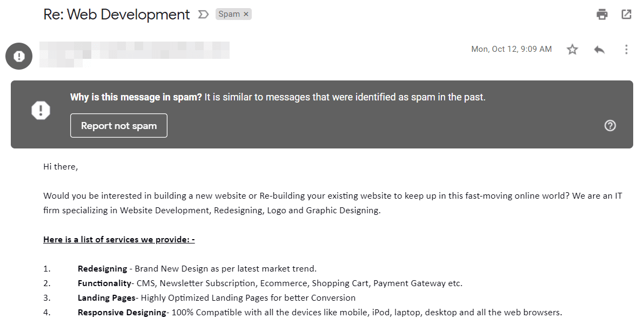644x325 pixels.
Task: Print the email using the printer icon
Action: pyautogui.click(x=601, y=14)
